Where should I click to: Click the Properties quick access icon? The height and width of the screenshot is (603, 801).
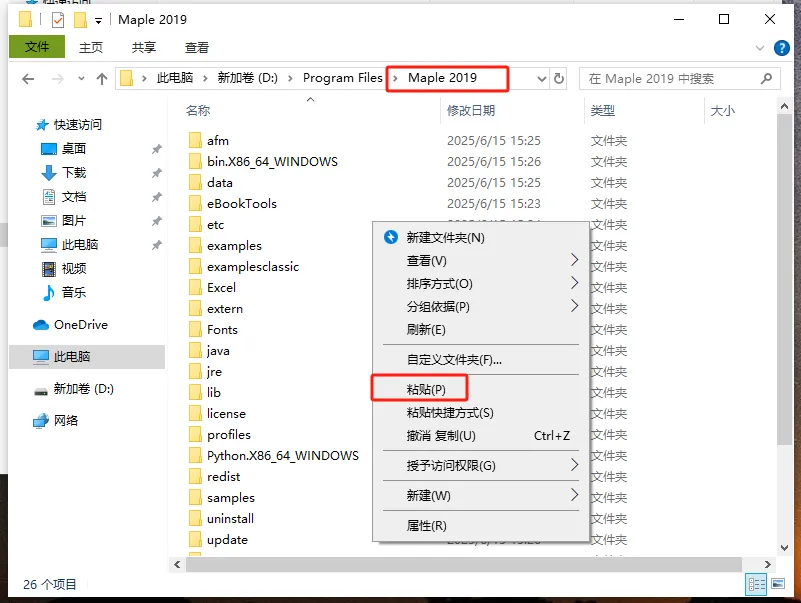(x=58, y=20)
